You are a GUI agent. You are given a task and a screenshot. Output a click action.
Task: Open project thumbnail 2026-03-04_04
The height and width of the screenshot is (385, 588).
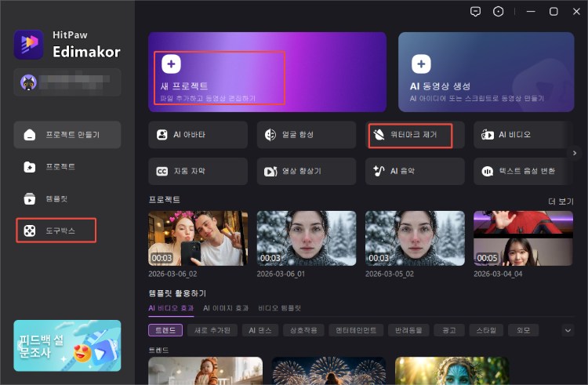(523, 238)
